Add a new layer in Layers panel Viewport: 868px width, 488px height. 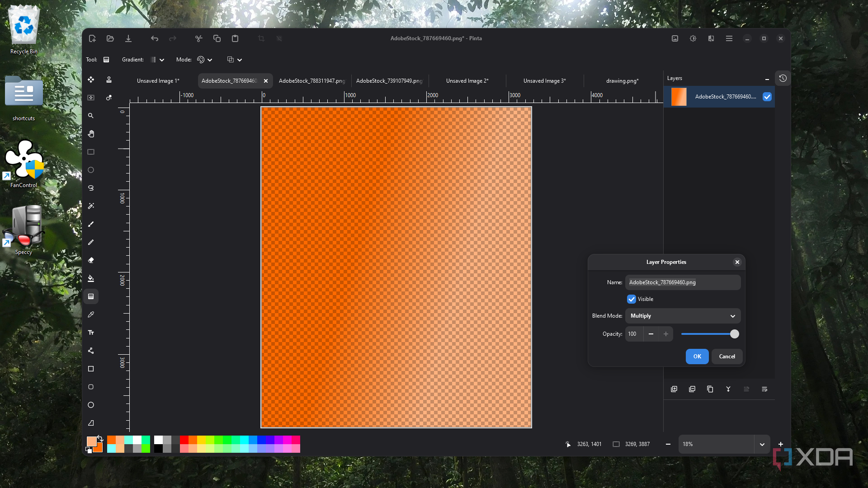coord(674,389)
